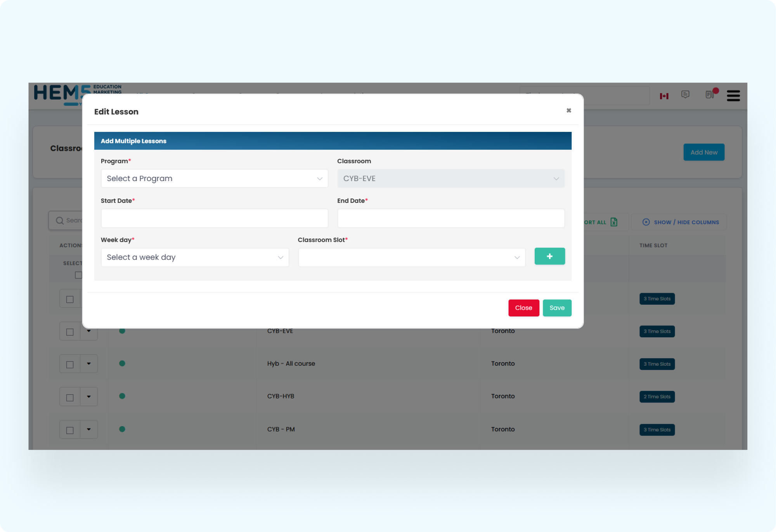
Task: Open the actions dropdown on Hyb - All course row
Action: [89, 364]
